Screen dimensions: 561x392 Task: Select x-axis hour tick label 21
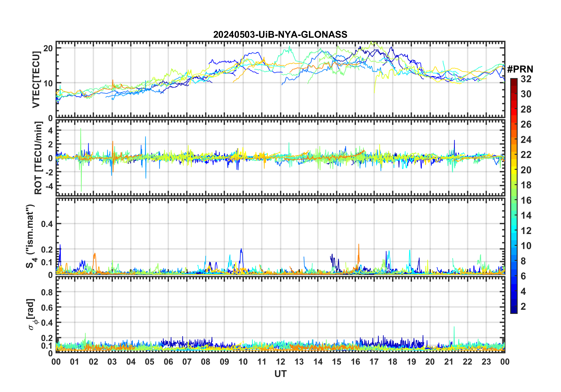click(x=449, y=362)
